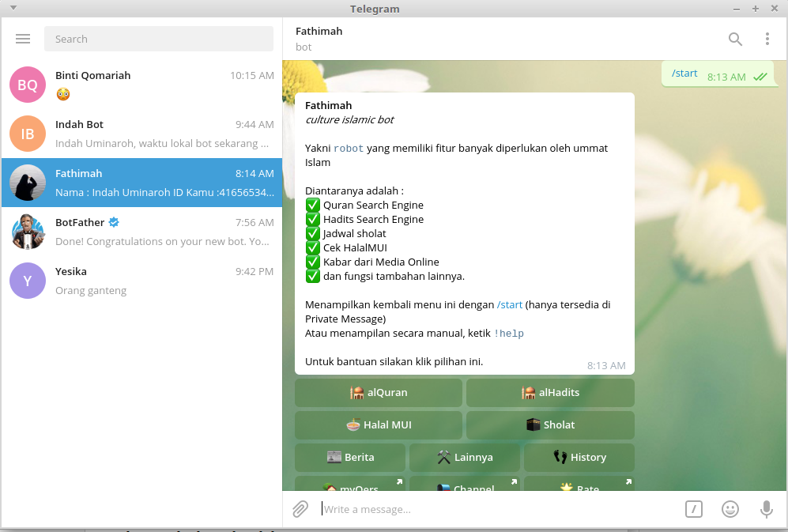Click the !help code text

pos(508,334)
